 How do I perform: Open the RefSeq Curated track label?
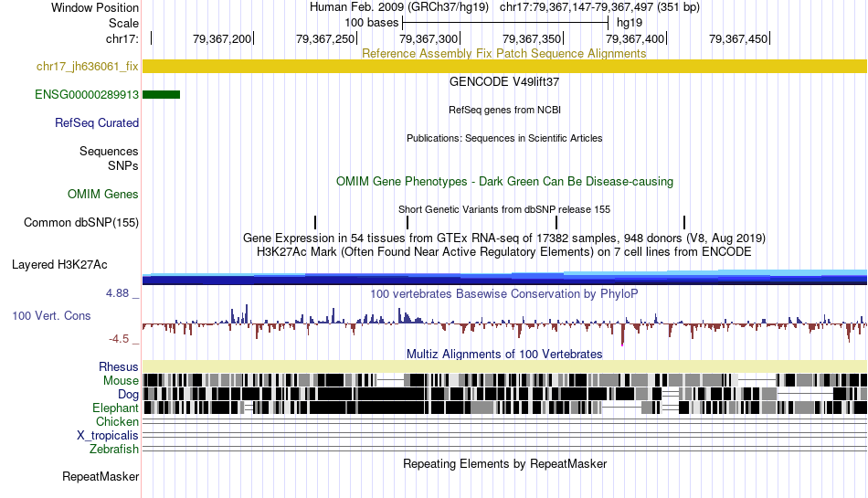coord(96,122)
